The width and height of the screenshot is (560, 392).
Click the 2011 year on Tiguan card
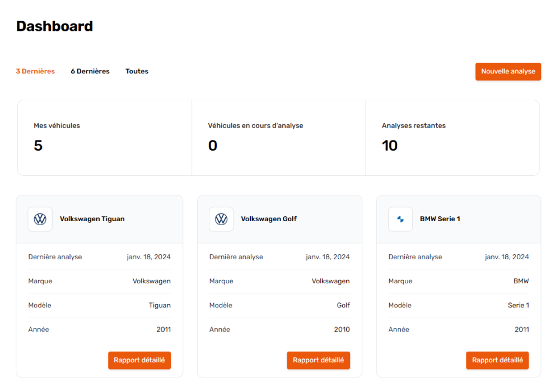164,329
